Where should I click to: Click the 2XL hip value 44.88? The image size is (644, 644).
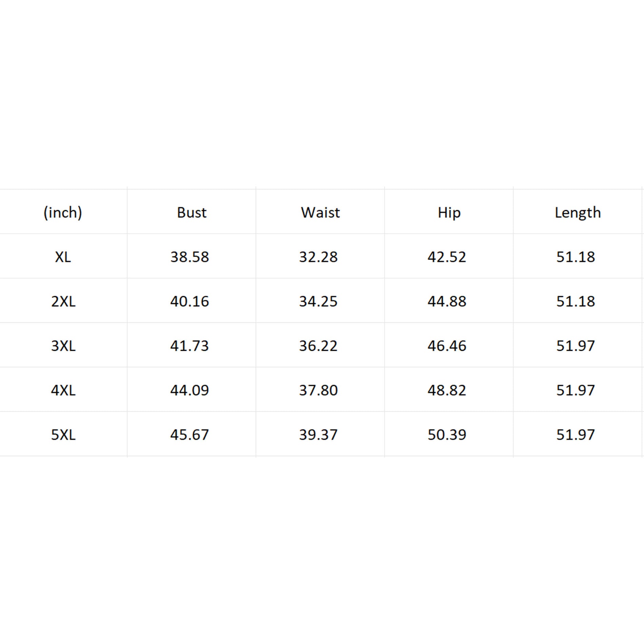pyautogui.click(x=447, y=301)
